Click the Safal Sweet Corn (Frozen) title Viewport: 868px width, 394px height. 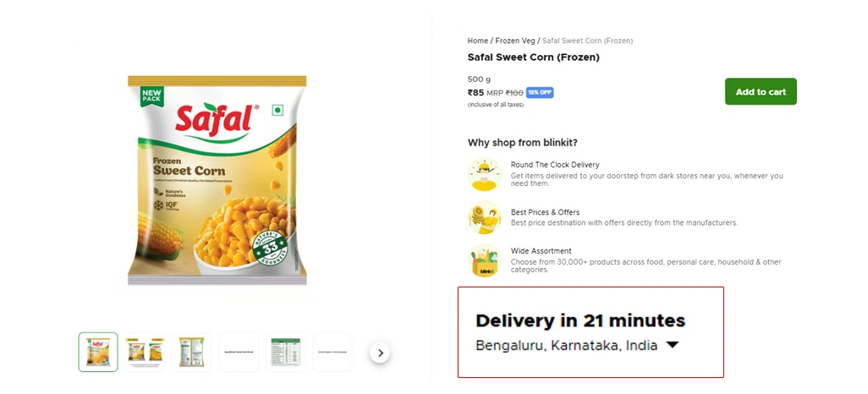tap(533, 57)
